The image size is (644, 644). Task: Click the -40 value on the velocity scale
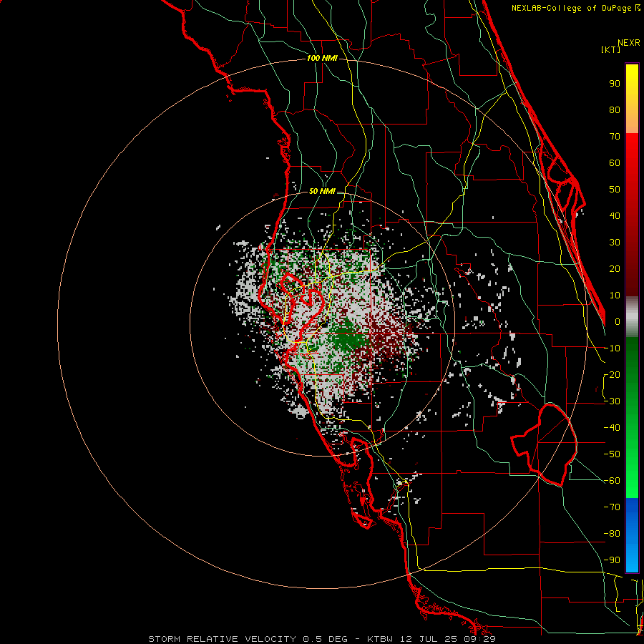(x=612, y=428)
